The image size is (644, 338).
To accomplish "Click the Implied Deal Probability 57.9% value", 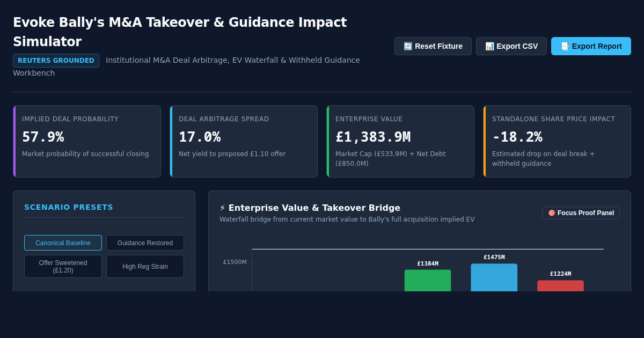I will (43, 137).
